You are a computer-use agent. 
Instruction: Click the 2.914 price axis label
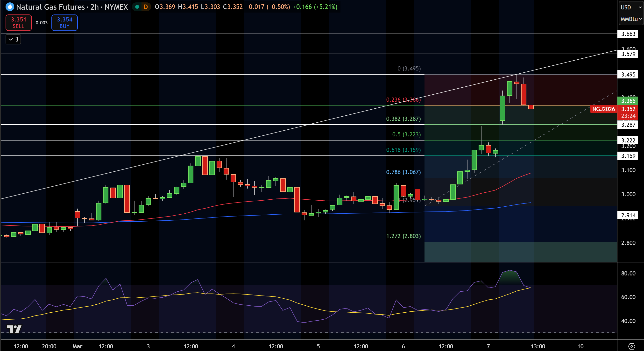pyautogui.click(x=628, y=215)
